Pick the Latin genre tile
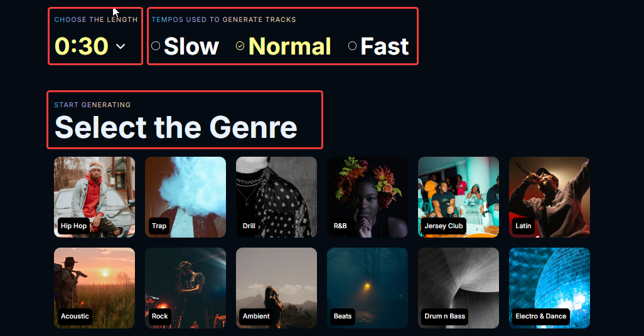 [x=550, y=197]
